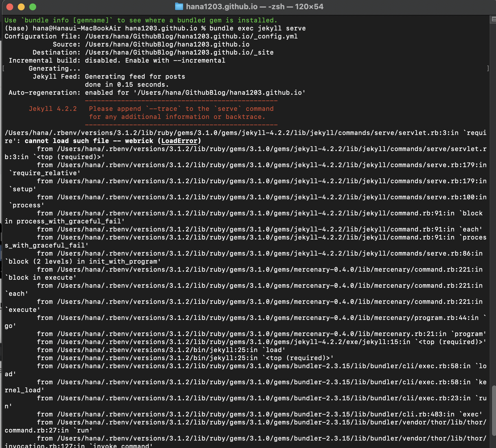The height and width of the screenshot is (448, 496).
Task: Click the _config.yml file path
Action: point(191,36)
